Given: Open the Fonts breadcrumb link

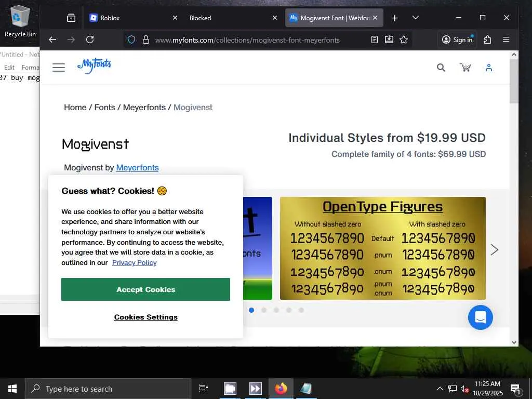Looking at the screenshot, I should [x=104, y=107].
